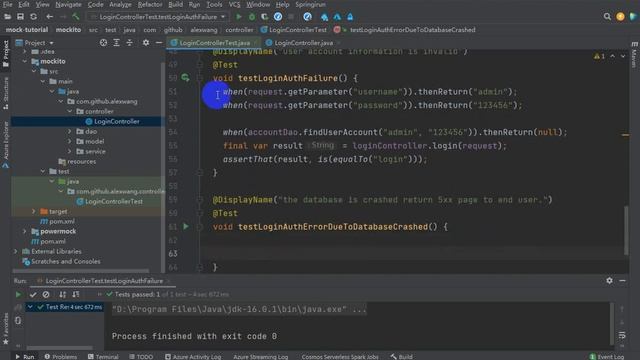This screenshot has width=640, height=360.
Task: Open the VCS menu
Action: (x=234, y=4)
